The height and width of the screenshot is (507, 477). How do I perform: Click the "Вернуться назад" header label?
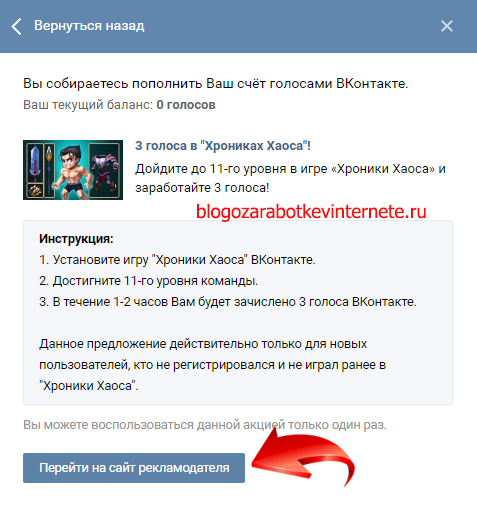89,26
